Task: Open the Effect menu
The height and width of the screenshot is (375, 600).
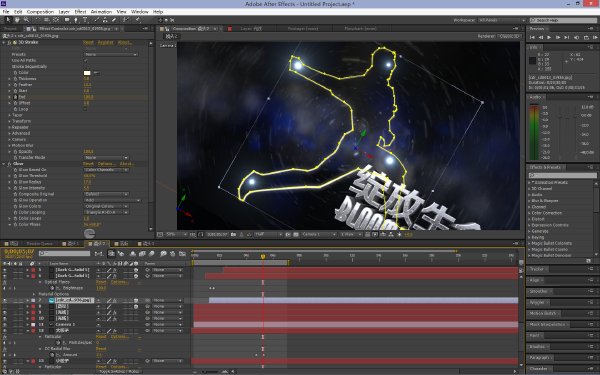Action: [80, 12]
